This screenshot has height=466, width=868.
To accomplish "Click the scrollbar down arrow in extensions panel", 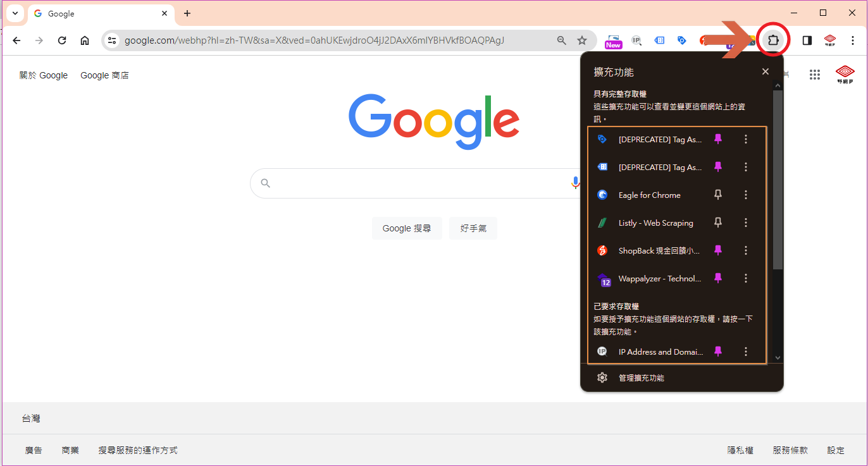I will tap(778, 358).
